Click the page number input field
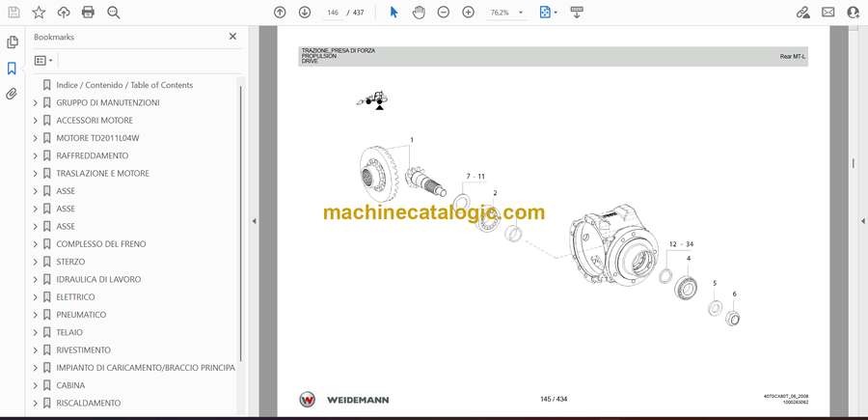The height and width of the screenshot is (420, 868). pyautogui.click(x=334, y=13)
